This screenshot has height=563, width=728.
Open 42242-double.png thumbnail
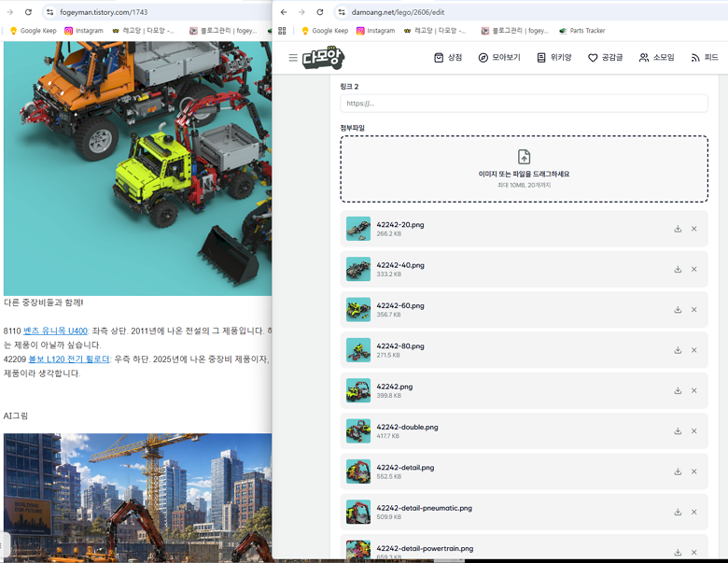point(358,430)
